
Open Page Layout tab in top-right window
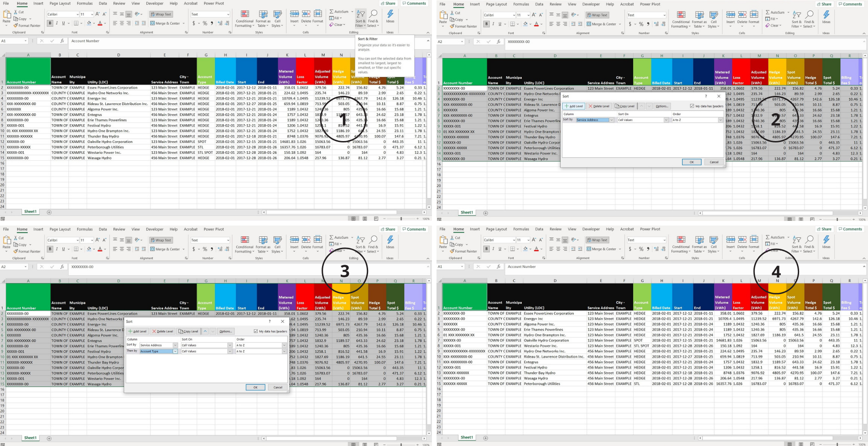pos(496,4)
